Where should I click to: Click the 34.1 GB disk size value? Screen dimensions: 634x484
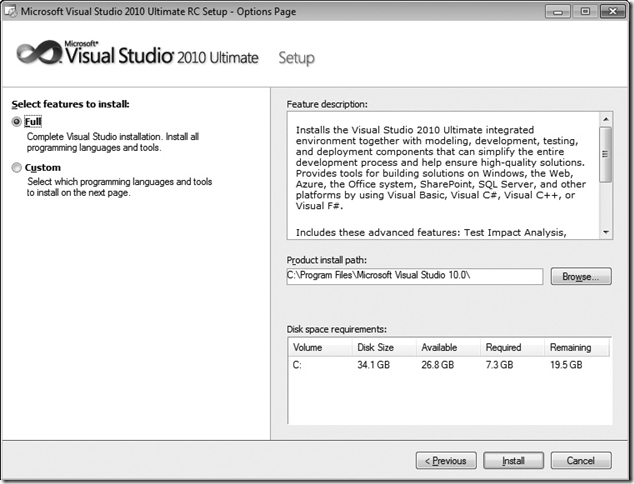[x=373, y=365]
